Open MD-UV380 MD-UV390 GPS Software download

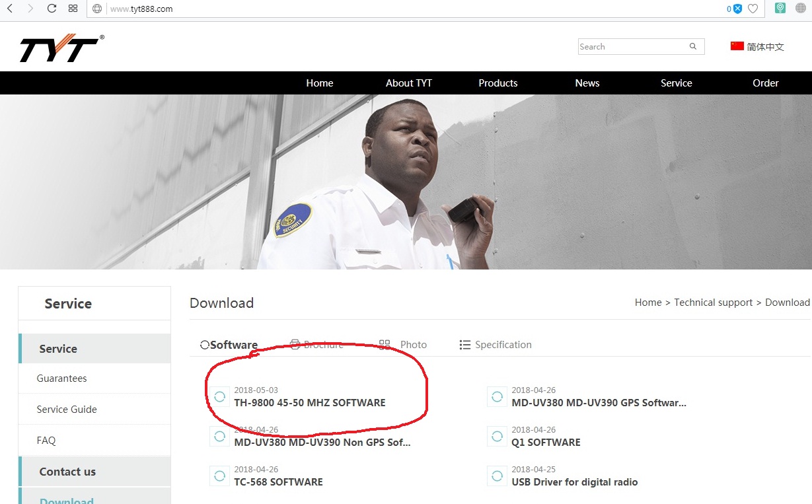click(x=599, y=403)
